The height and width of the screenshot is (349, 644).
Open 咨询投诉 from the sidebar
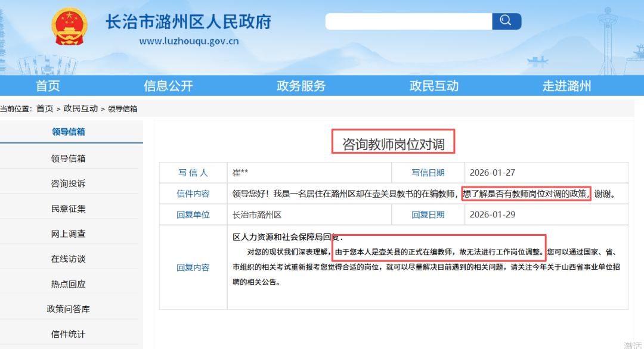[68, 183]
